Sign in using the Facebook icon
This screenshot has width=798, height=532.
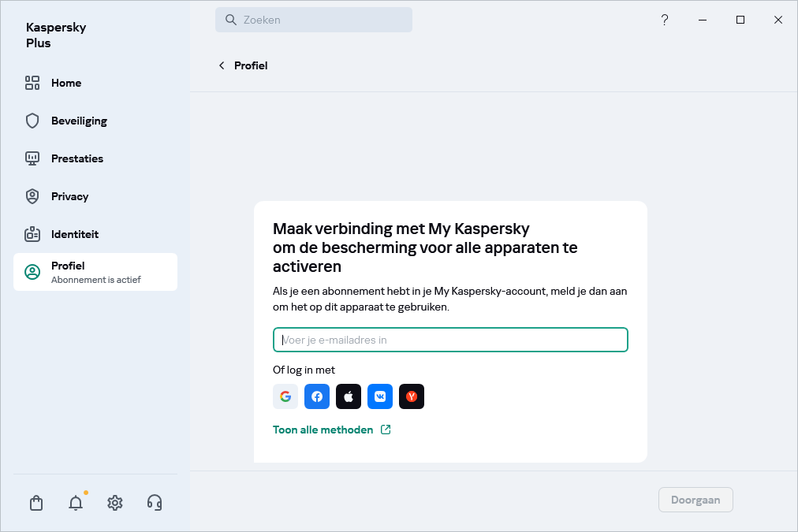tap(316, 396)
